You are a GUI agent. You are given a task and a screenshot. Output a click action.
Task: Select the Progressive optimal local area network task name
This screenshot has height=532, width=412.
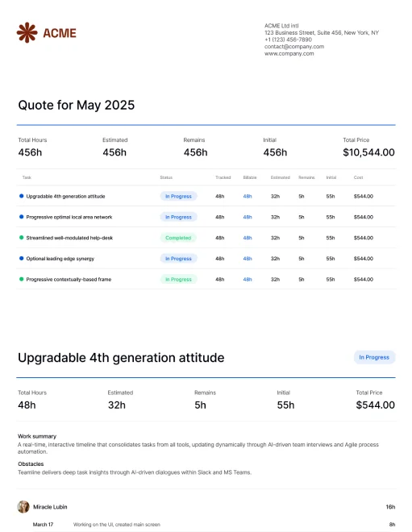[x=69, y=217]
